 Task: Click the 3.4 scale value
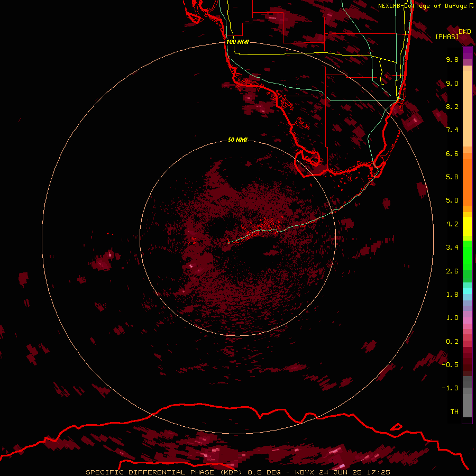[452, 248]
